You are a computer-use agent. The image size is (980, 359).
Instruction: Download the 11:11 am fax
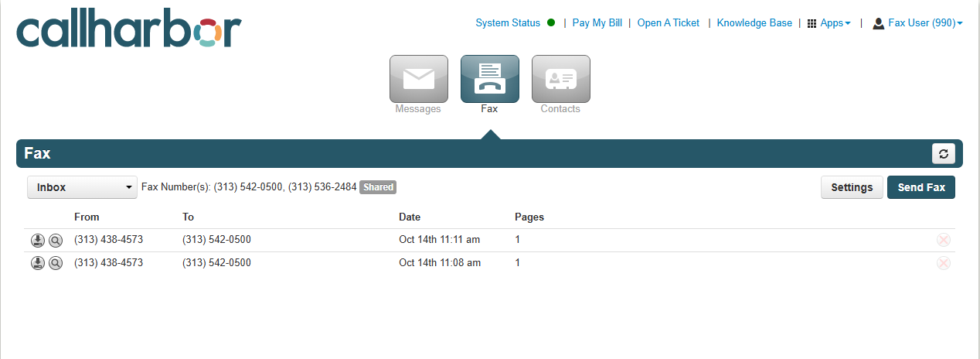point(37,241)
